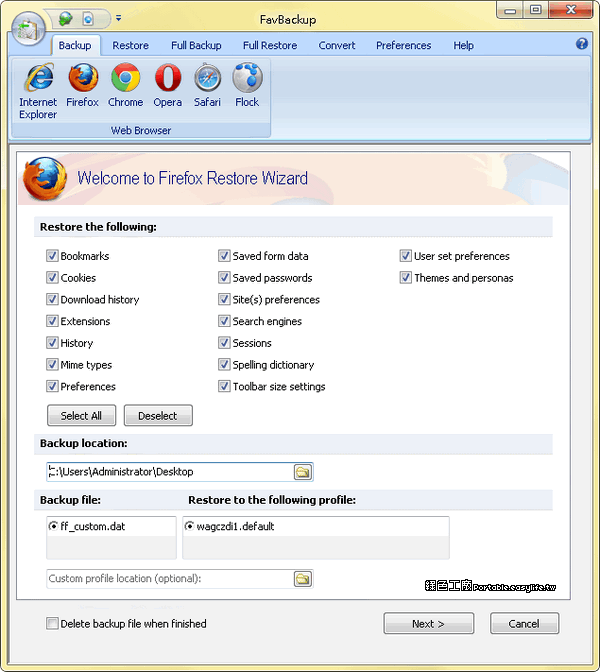Switch to the Backup tab
This screenshot has width=600, height=672.
[75, 45]
